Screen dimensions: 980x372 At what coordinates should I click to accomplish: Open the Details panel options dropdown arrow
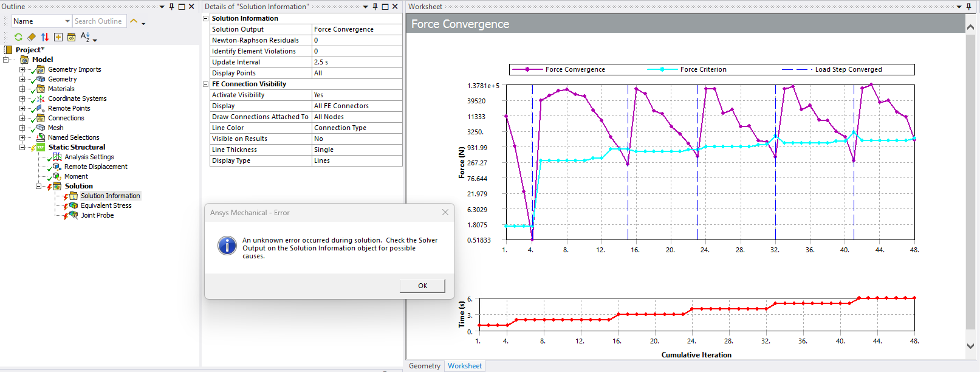pos(365,7)
